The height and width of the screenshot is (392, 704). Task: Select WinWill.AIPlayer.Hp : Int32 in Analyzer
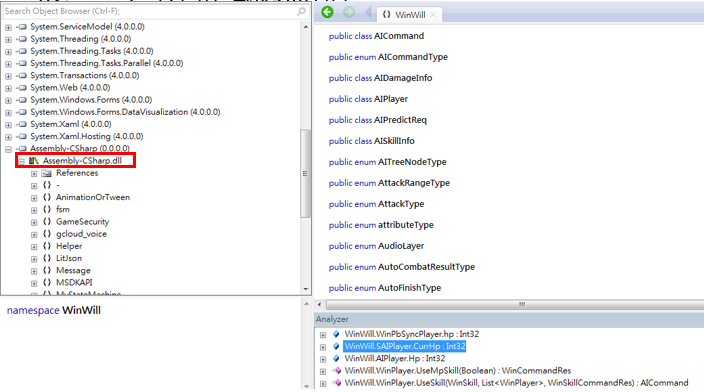395,358
